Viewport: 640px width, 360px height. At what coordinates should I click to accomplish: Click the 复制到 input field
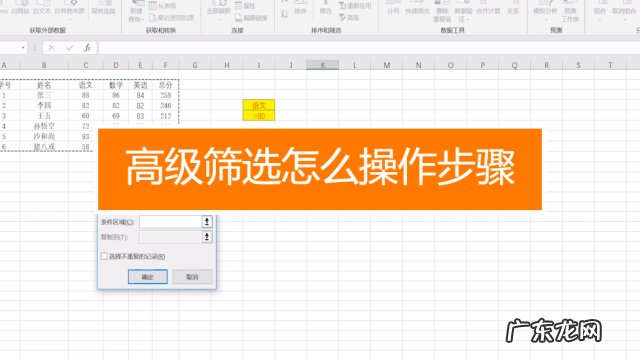170,237
